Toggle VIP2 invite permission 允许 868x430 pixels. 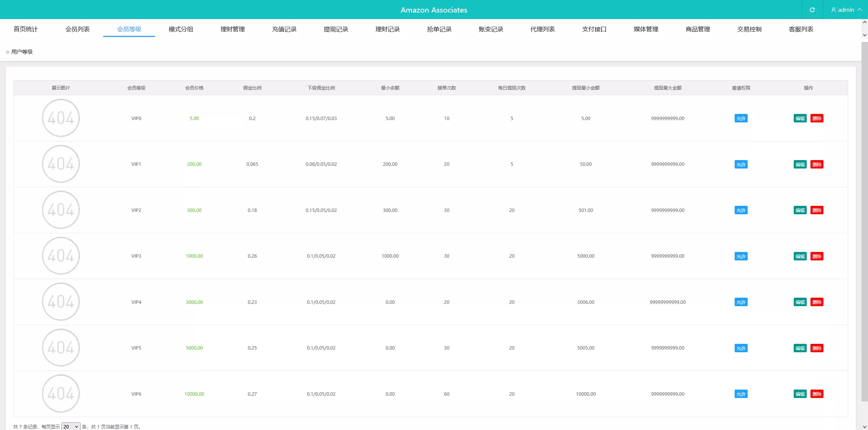tap(741, 210)
